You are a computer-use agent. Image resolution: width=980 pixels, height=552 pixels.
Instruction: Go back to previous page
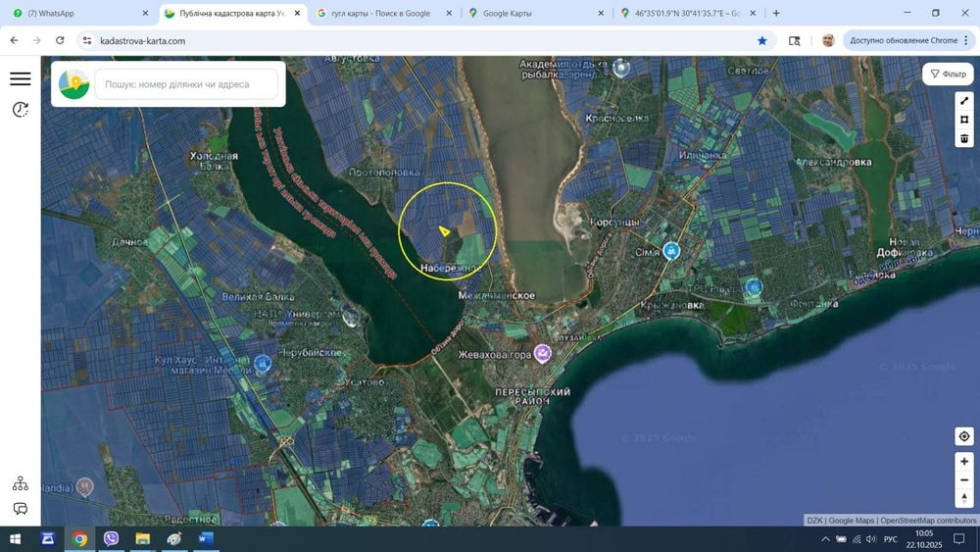tap(15, 40)
